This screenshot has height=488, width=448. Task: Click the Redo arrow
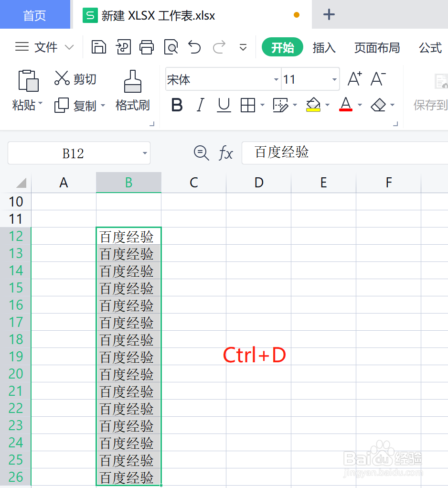219,47
